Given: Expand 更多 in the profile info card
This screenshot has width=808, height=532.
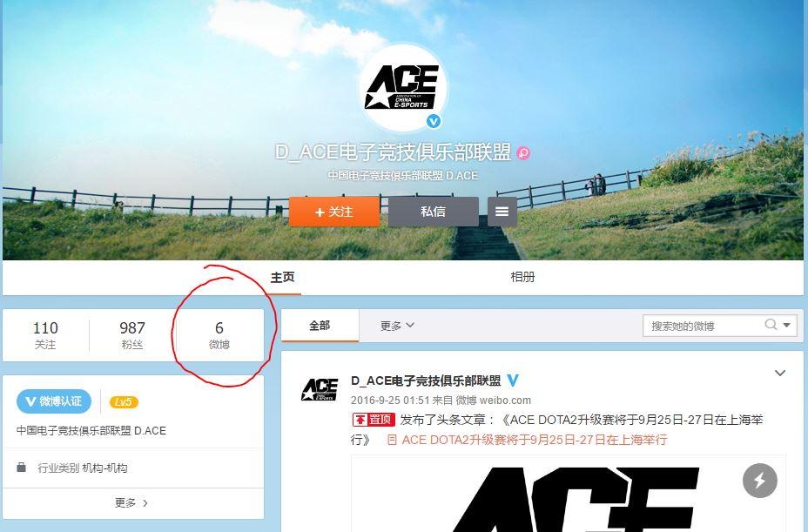Looking at the screenshot, I should 131,502.
